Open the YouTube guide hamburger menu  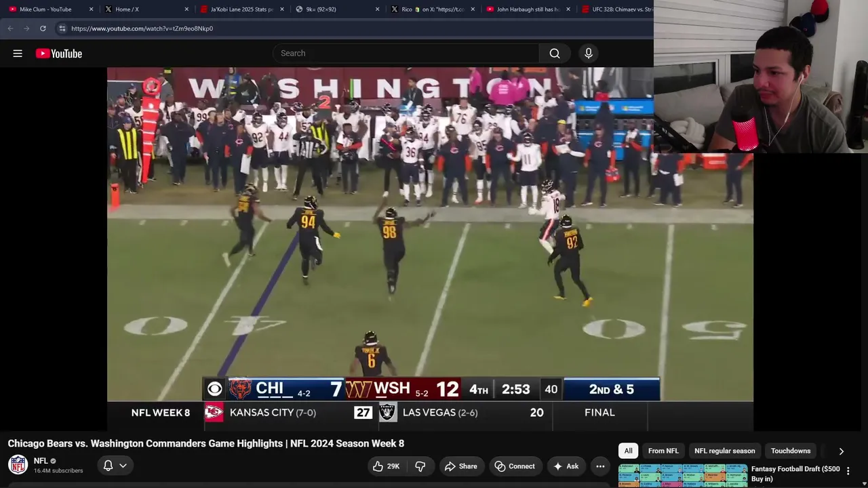[18, 54]
